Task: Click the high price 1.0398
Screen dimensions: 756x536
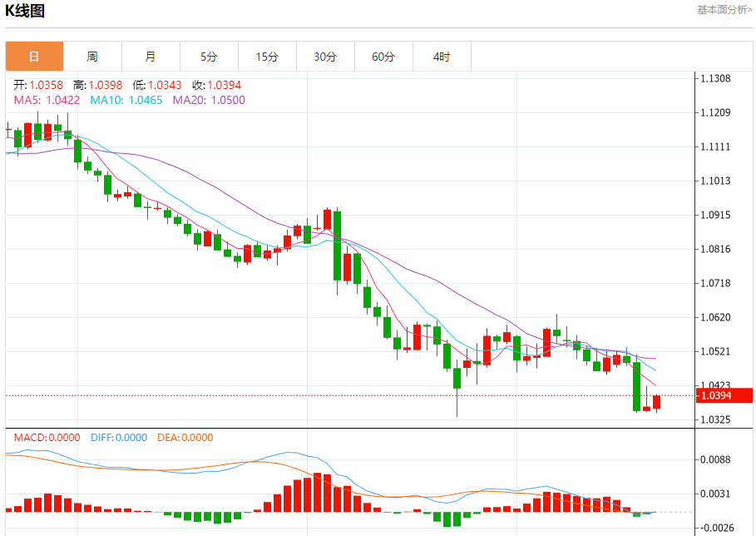Action: 106,86
